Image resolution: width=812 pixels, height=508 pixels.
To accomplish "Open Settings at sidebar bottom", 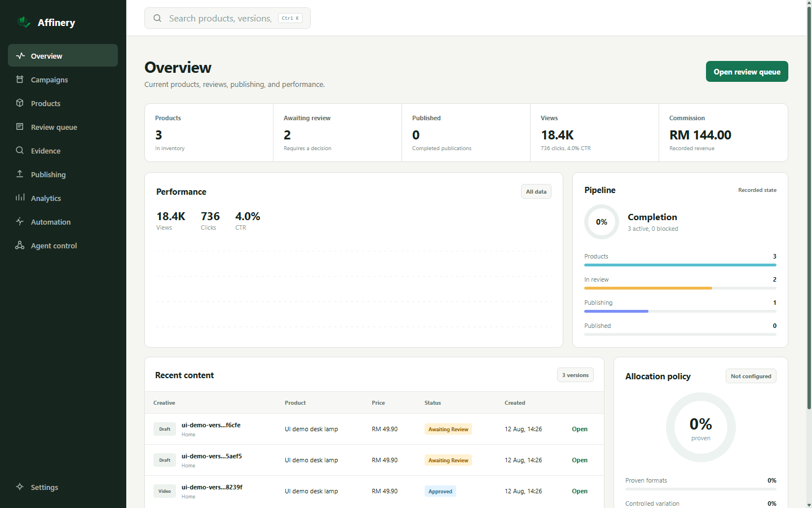I will (x=63, y=487).
